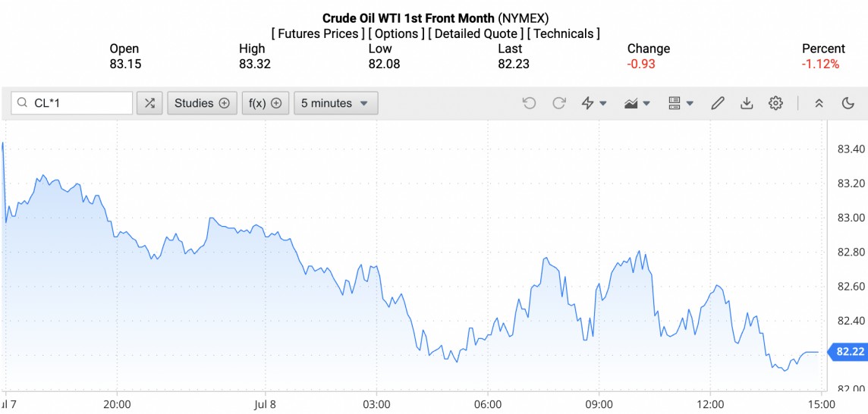Open the Studies menu

(x=201, y=103)
